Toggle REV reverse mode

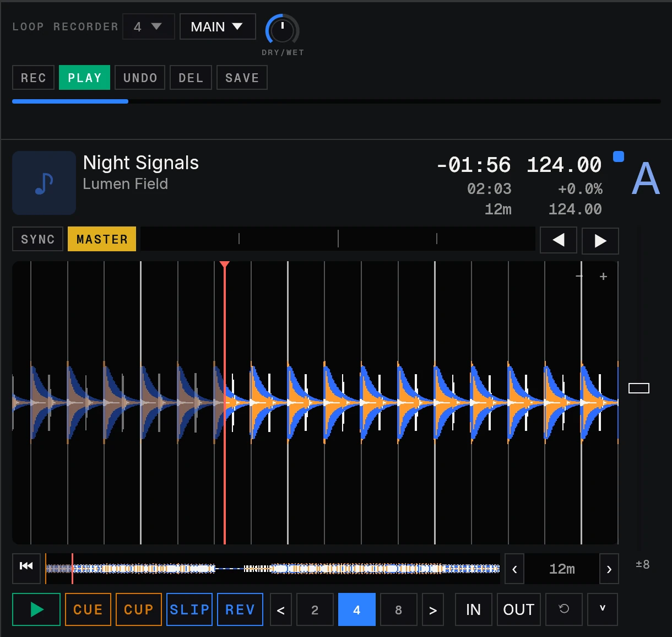(240, 609)
